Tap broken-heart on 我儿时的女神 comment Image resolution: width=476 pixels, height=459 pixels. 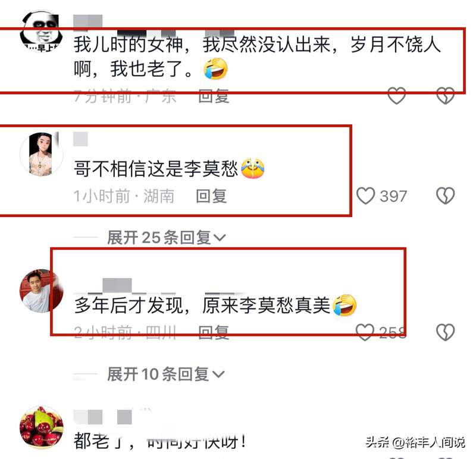445,96
